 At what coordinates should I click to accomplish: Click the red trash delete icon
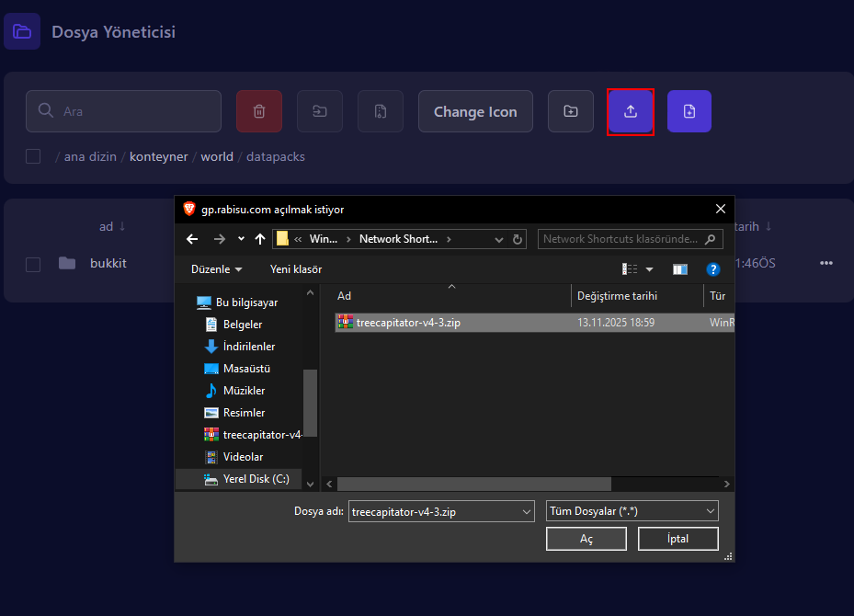(x=259, y=111)
